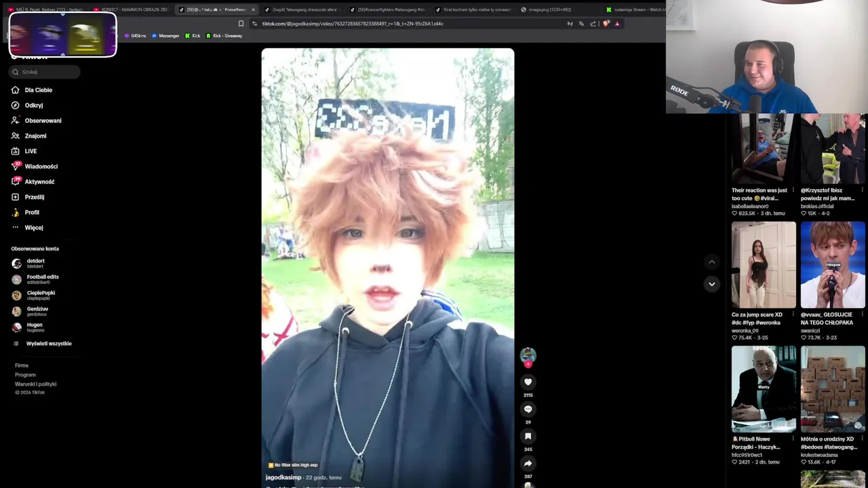Follow creator with the red plus badge

(528, 364)
